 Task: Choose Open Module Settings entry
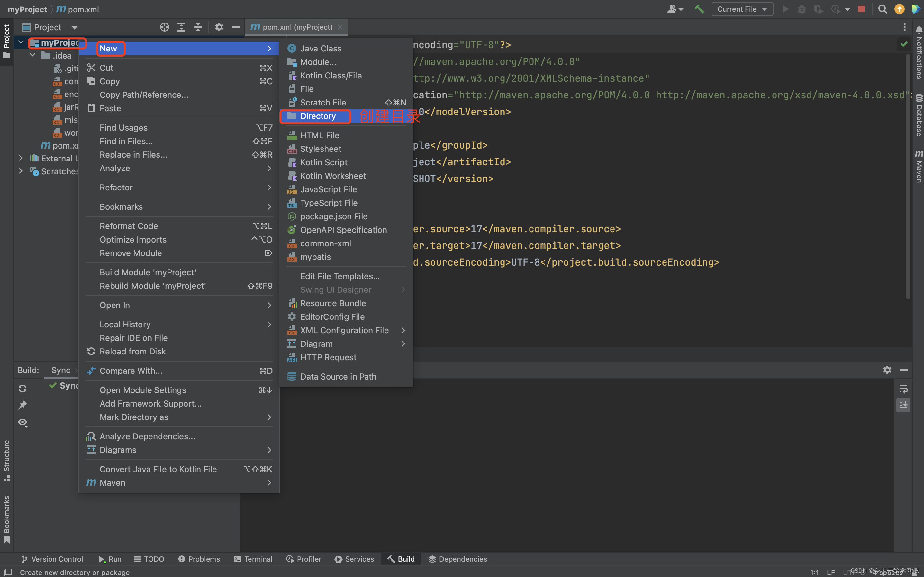click(x=179, y=390)
